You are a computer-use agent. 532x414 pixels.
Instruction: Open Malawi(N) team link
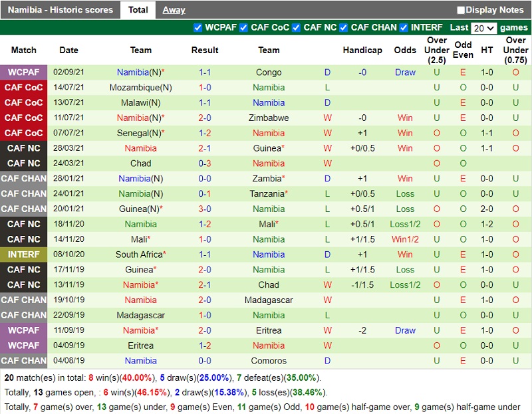point(140,103)
